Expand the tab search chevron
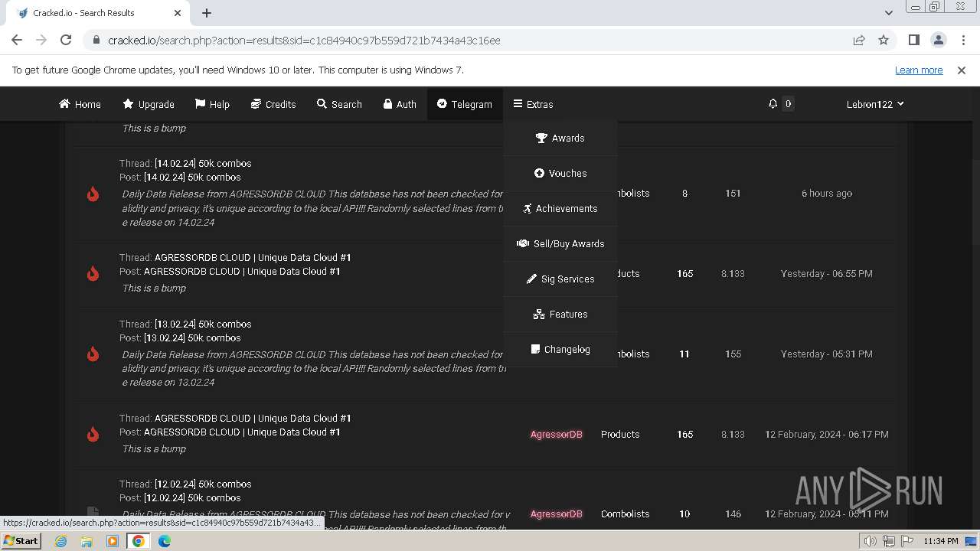Image resolution: width=980 pixels, height=551 pixels. point(888,12)
